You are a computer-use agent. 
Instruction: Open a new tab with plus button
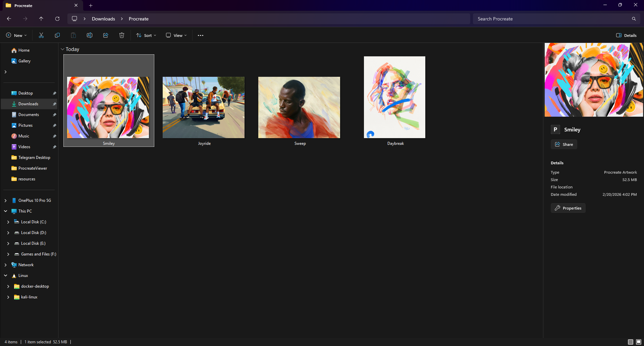pos(91,5)
